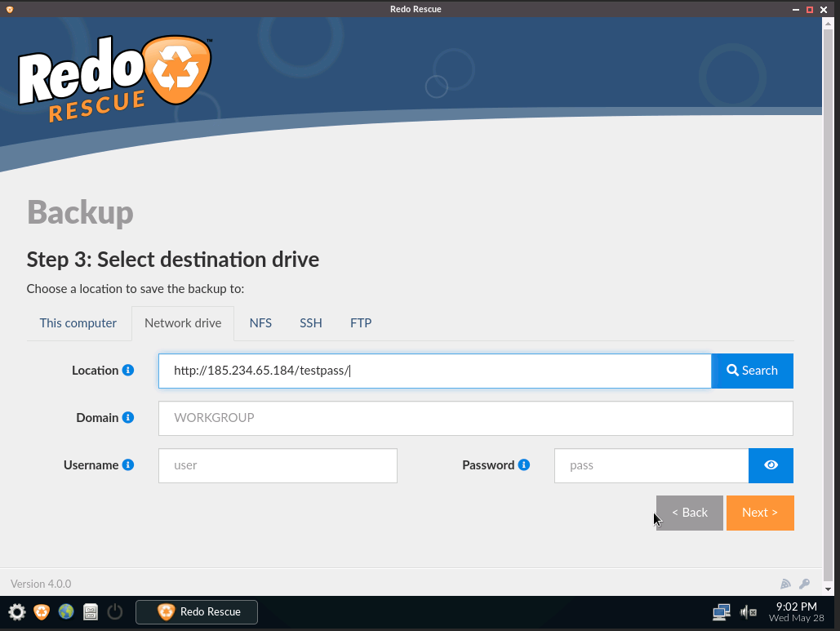The height and width of the screenshot is (631, 840).
Task: Choose the FTP tab
Action: (x=361, y=323)
